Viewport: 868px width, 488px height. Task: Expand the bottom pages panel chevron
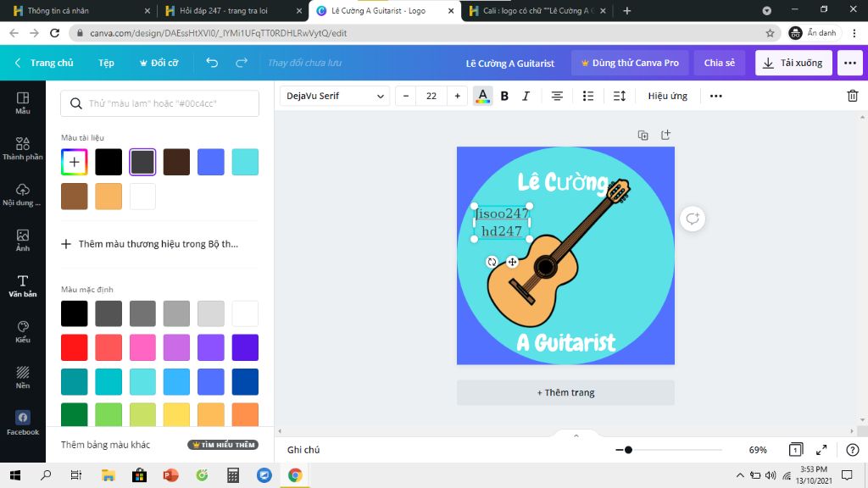click(576, 435)
